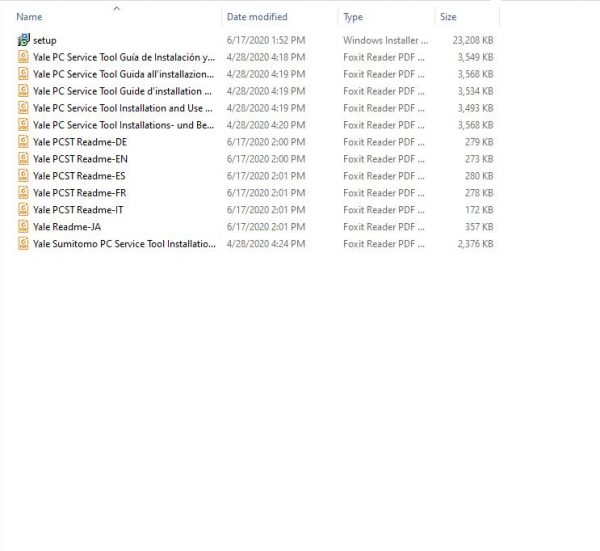Click Foxit Reader PDF type of Readme-JA row

click(x=383, y=227)
